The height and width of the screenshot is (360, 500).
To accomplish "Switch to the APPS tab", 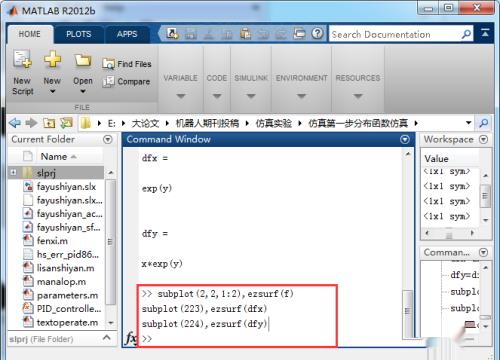I will (x=127, y=34).
